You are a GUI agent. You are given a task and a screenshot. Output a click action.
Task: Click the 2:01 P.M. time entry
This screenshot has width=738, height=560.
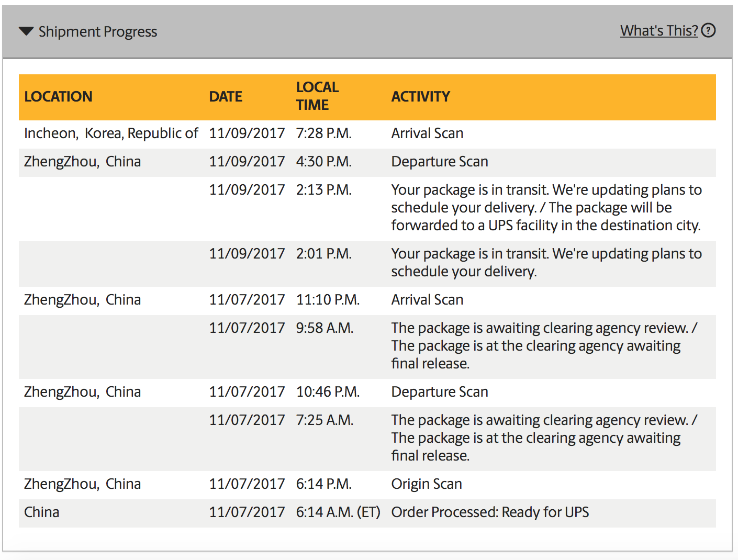coord(323,254)
